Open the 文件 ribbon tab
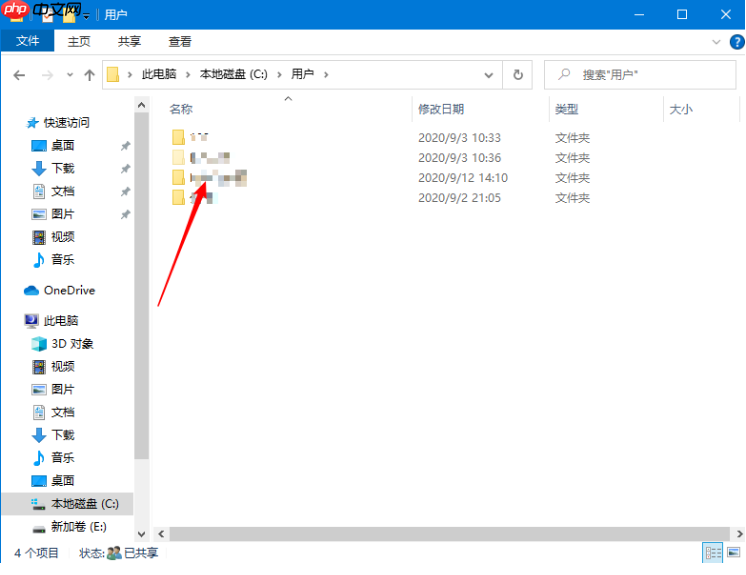746x575 pixels. pos(28,41)
